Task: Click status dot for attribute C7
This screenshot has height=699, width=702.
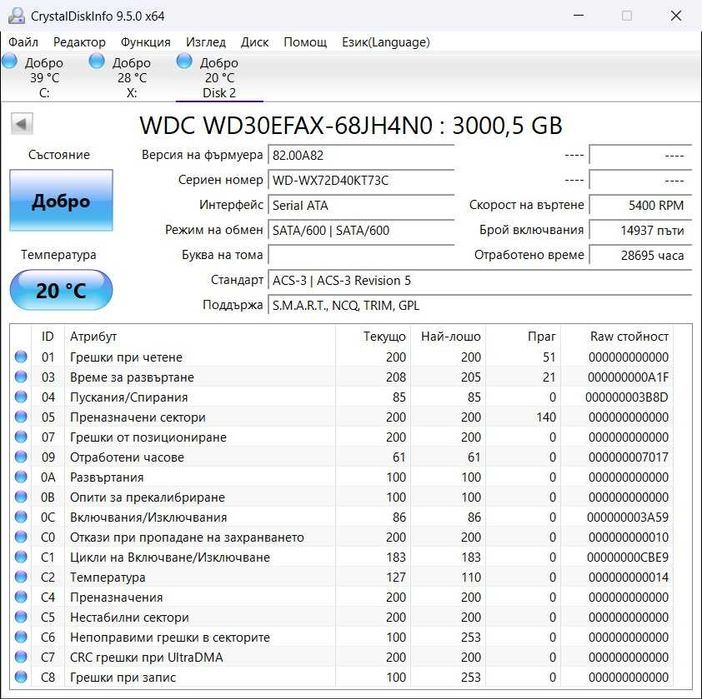Action: click(x=21, y=657)
